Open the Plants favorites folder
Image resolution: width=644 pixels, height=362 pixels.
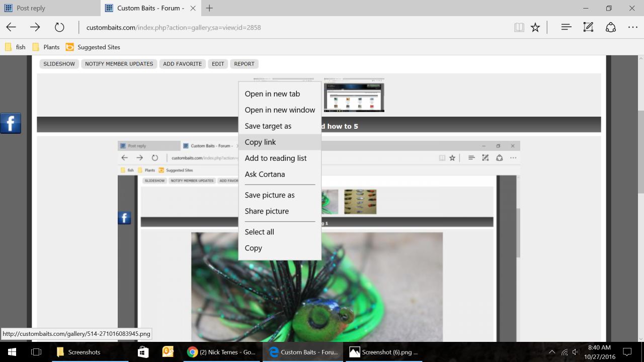tap(46, 47)
